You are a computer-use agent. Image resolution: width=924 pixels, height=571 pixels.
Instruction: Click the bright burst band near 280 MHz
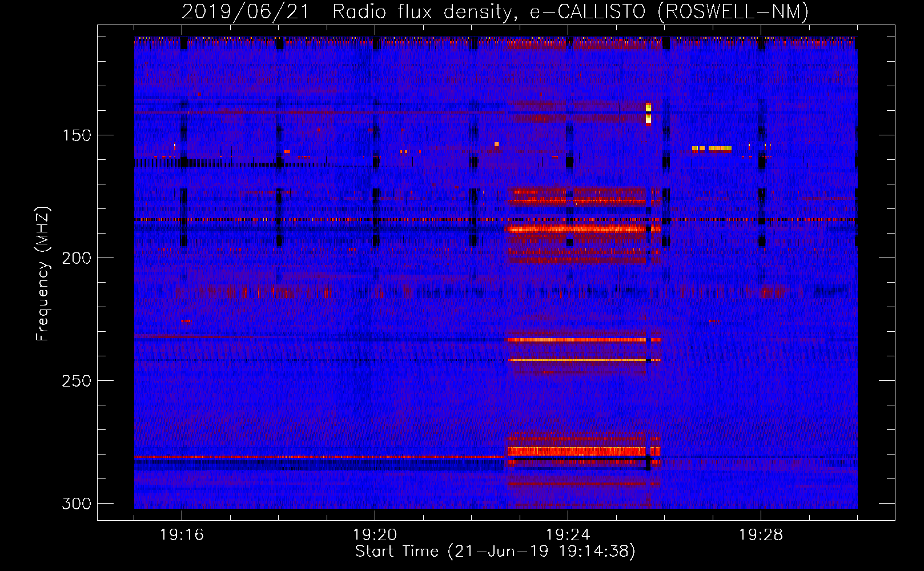pos(583,451)
